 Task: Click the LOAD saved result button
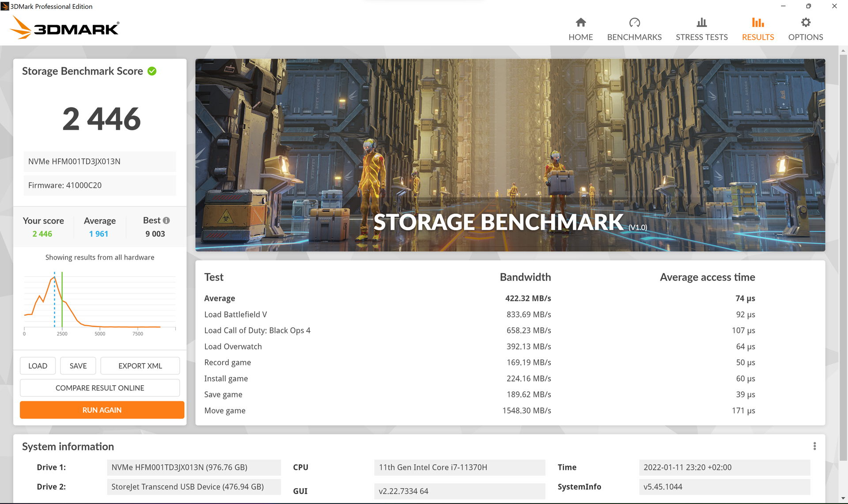[x=38, y=365]
